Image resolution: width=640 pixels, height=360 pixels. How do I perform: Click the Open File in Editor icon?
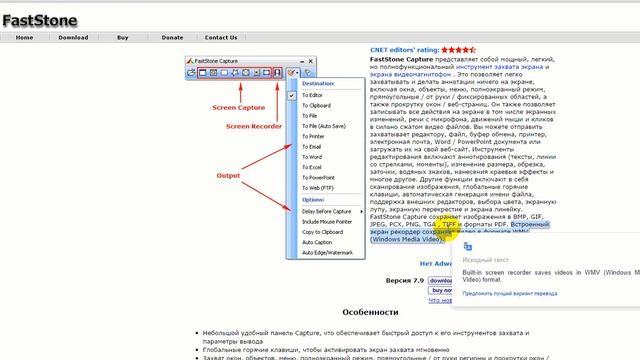191,73
